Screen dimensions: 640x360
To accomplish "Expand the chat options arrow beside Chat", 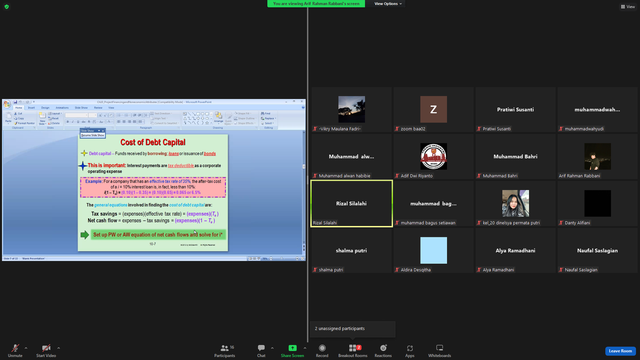I will [x=272, y=348].
